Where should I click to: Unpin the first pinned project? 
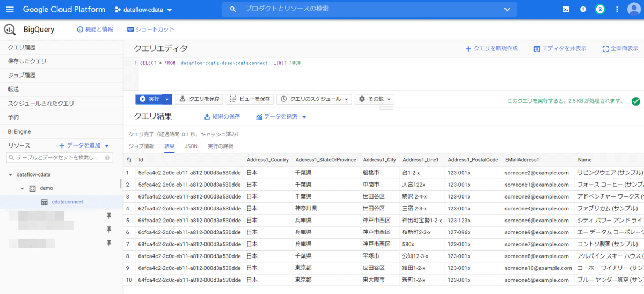(x=109, y=216)
